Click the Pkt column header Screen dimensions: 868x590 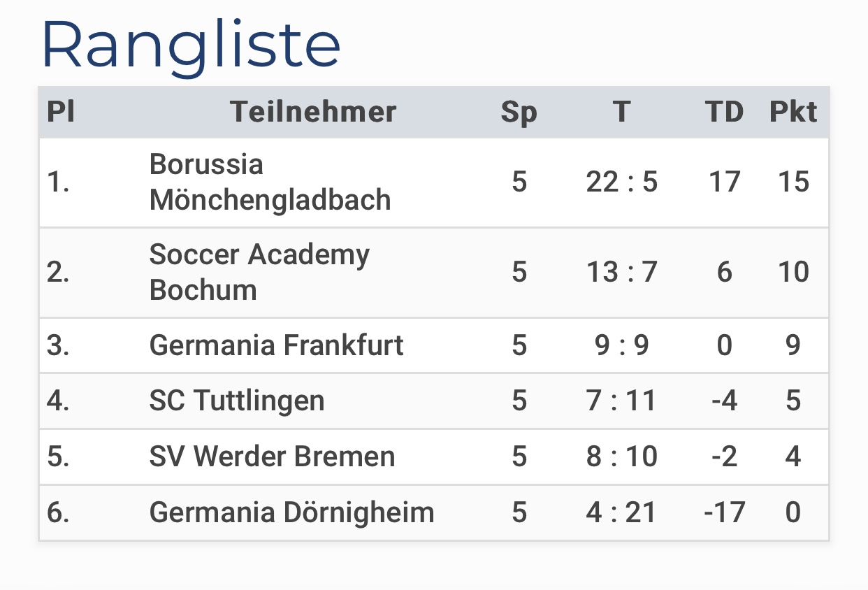coord(793,112)
